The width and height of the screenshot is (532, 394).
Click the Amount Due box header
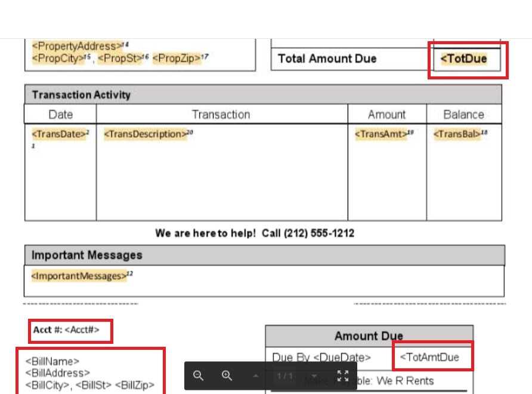pyautogui.click(x=369, y=336)
